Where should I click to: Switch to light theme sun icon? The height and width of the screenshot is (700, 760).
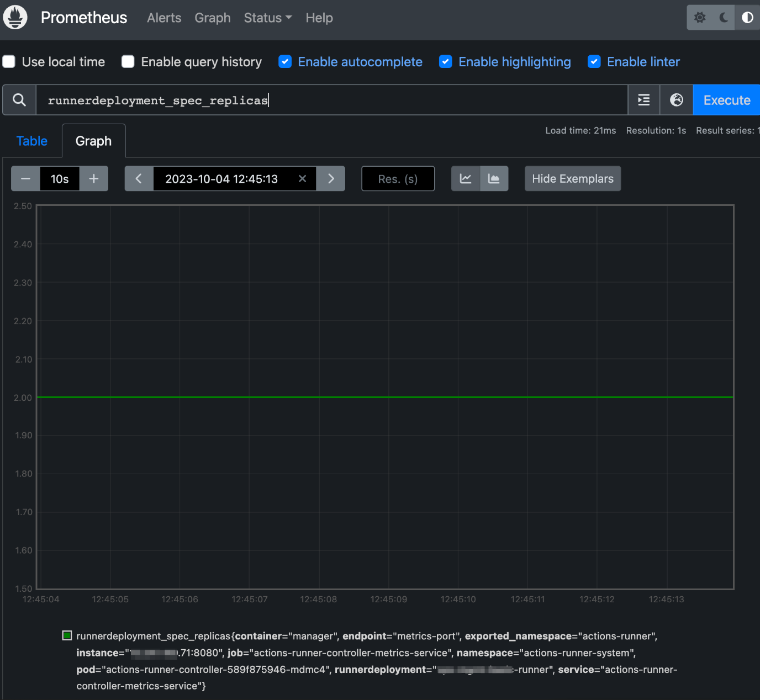click(700, 18)
